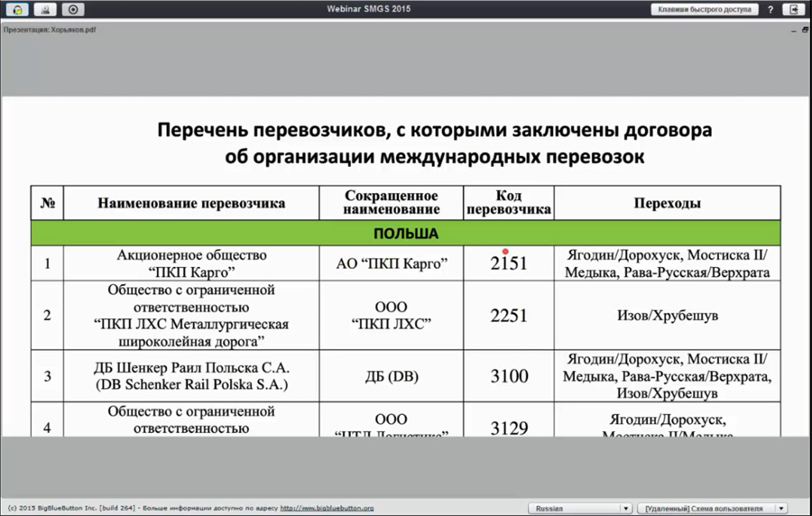Open help via the question mark icon

tap(770, 9)
